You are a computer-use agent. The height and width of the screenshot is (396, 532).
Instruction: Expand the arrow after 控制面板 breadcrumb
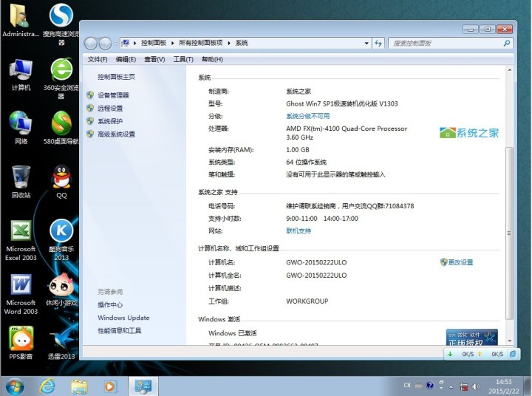(x=172, y=43)
